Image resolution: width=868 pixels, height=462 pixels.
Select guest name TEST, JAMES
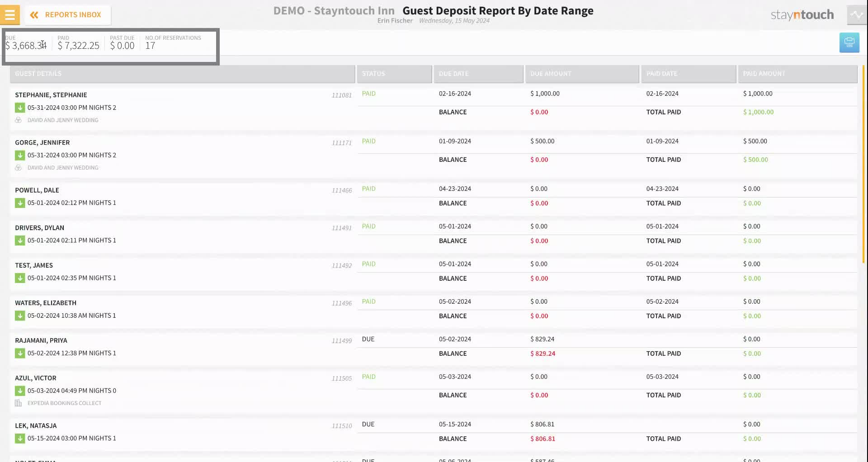(34, 265)
